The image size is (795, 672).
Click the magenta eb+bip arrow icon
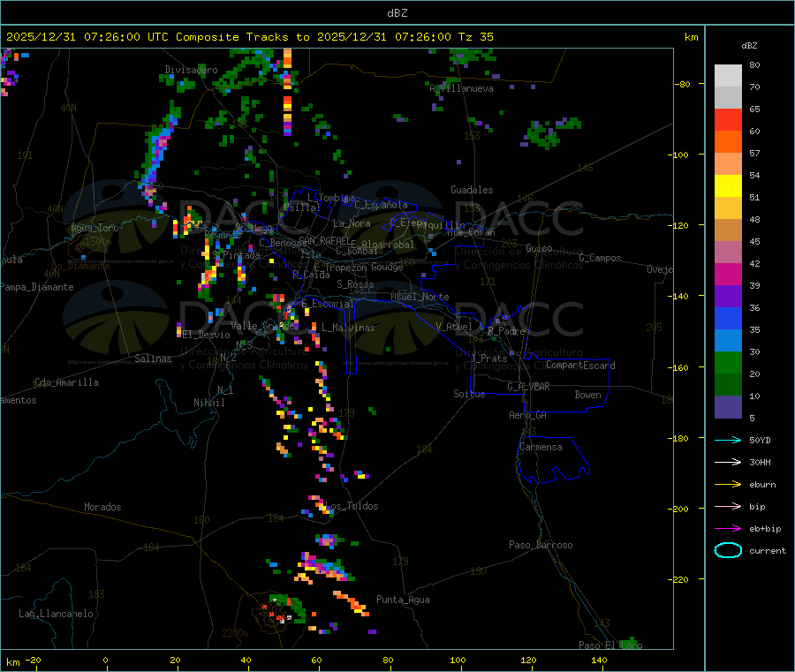pos(728,529)
